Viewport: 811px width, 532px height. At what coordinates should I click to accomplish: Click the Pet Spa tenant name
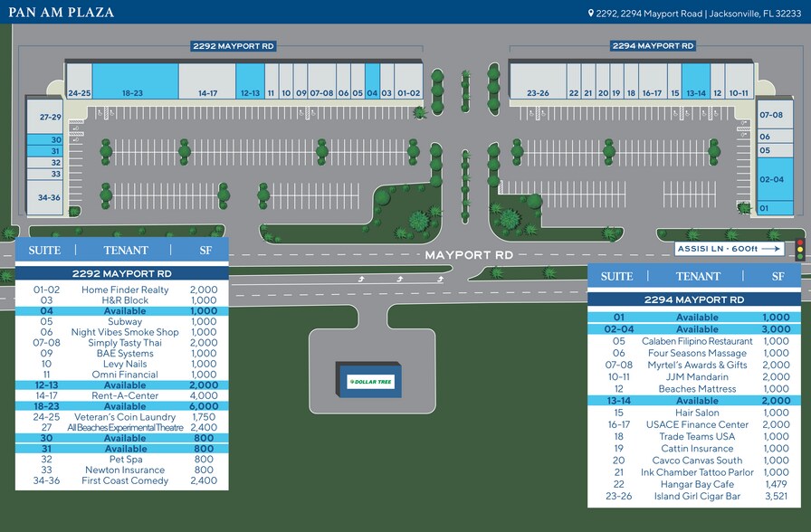tap(126, 459)
